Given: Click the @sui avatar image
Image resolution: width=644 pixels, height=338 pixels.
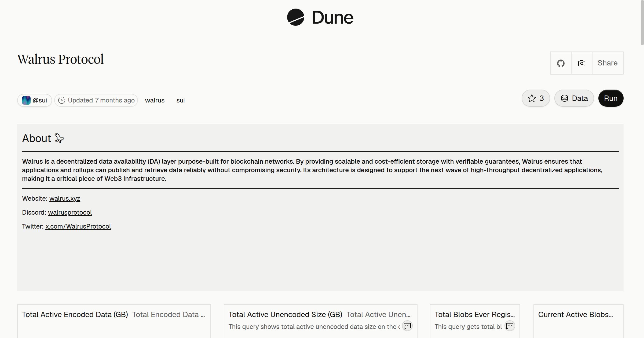Looking at the screenshot, I should 26,100.
